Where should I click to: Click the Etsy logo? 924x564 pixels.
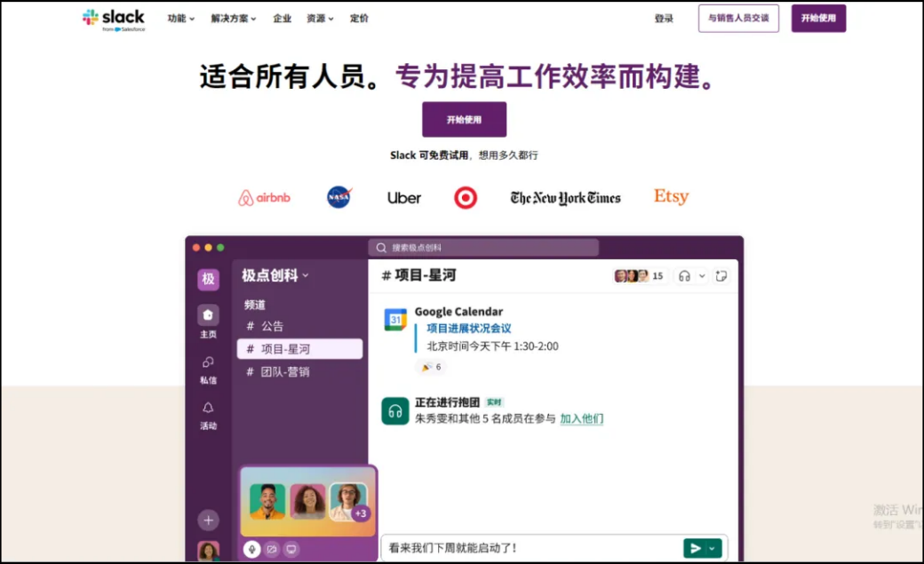(671, 196)
